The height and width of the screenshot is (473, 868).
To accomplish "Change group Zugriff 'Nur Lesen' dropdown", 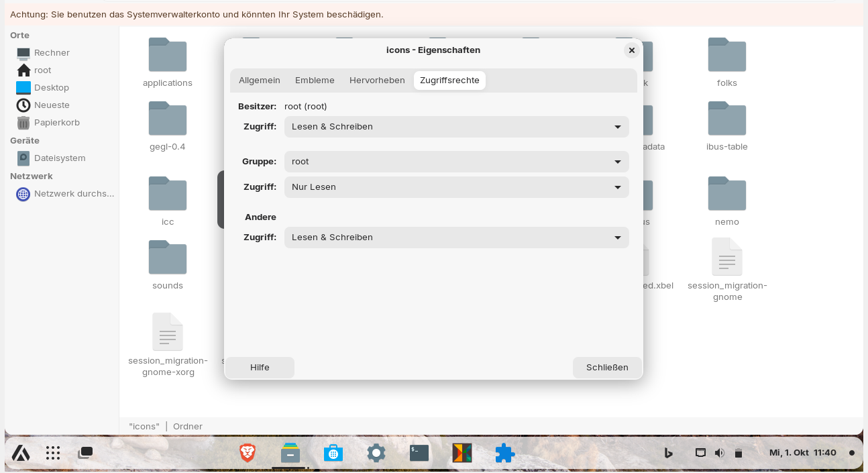I will point(456,187).
